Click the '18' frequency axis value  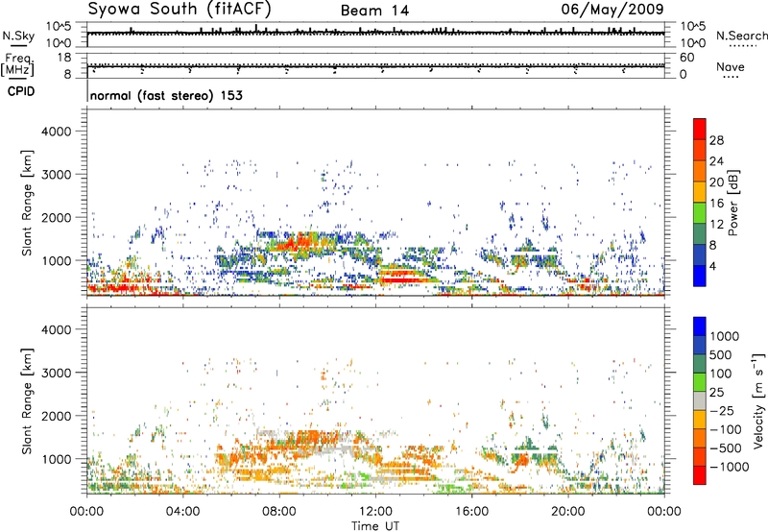(63, 58)
